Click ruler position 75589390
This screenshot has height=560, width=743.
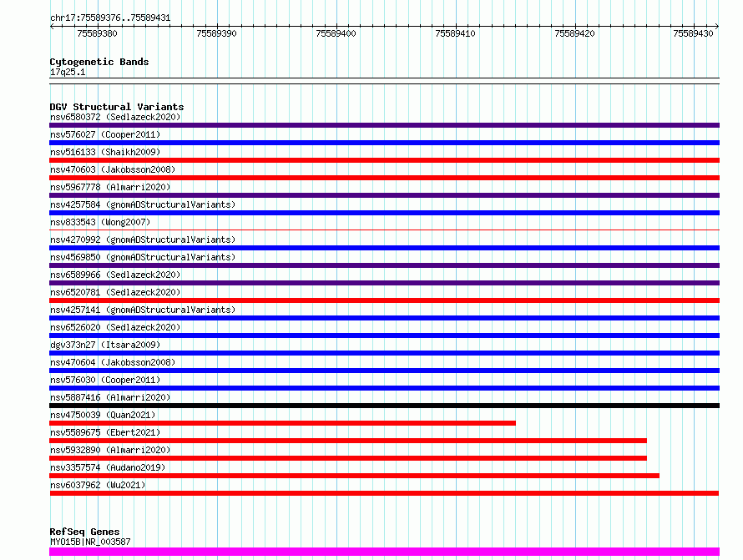pos(216,33)
